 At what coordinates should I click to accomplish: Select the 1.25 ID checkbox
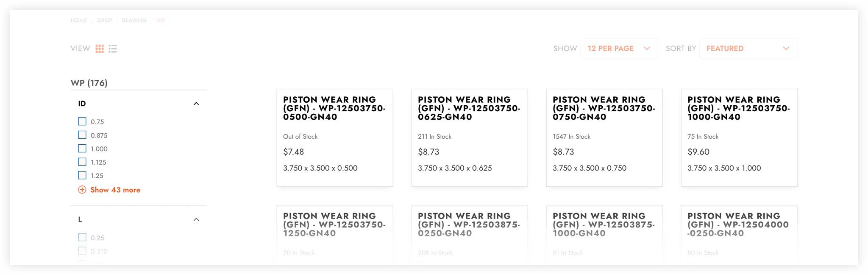click(82, 175)
